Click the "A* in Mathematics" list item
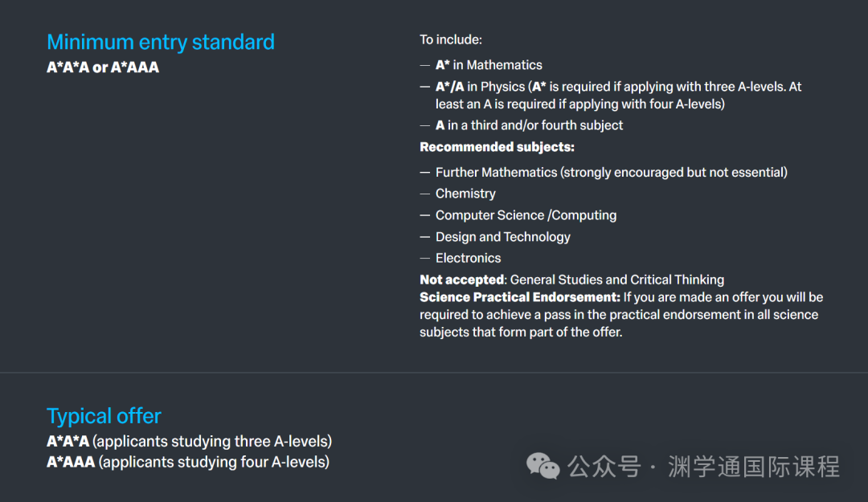The width and height of the screenshot is (868, 502). (x=489, y=65)
